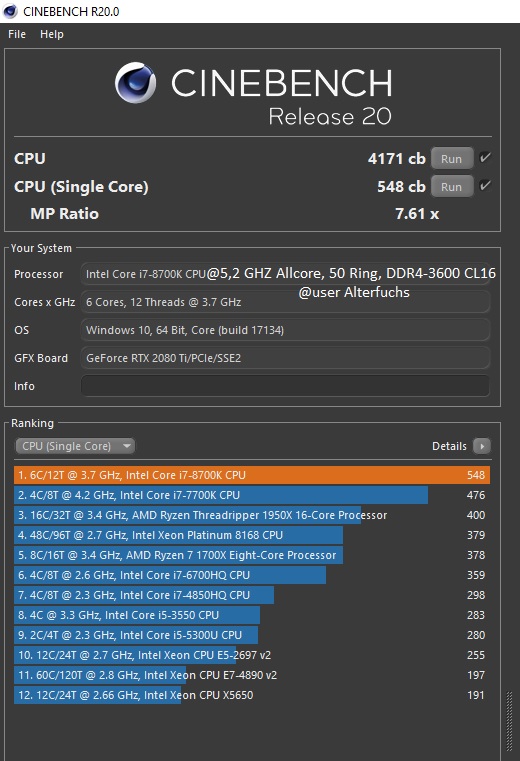Click the Cinebench app icon in title bar
This screenshot has height=761, width=520.
tap(10, 11)
